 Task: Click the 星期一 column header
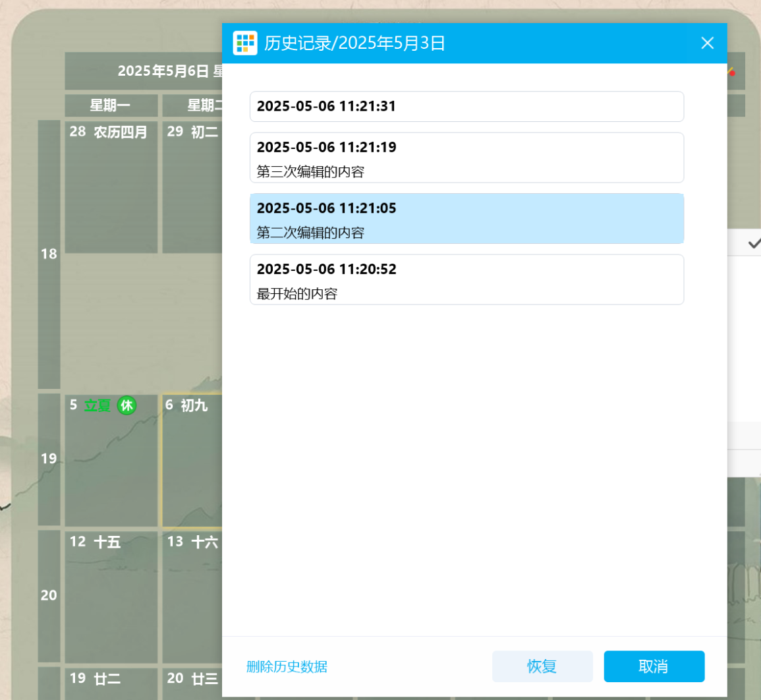click(x=111, y=105)
